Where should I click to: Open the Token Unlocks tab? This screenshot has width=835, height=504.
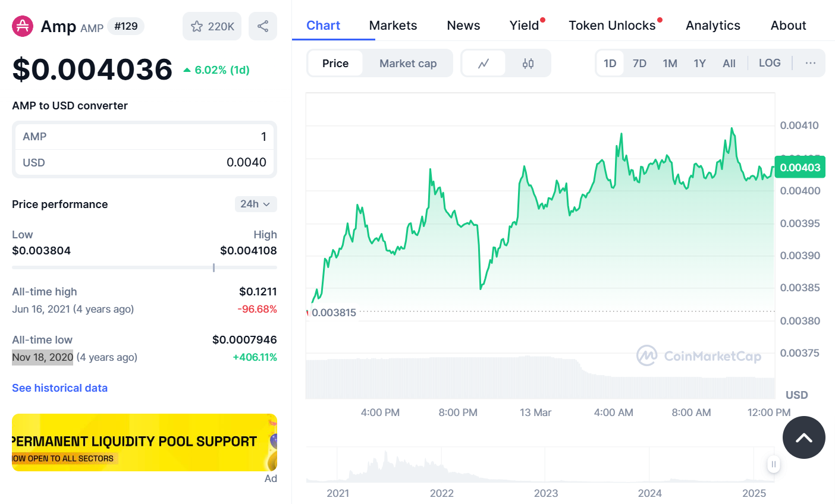click(611, 25)
